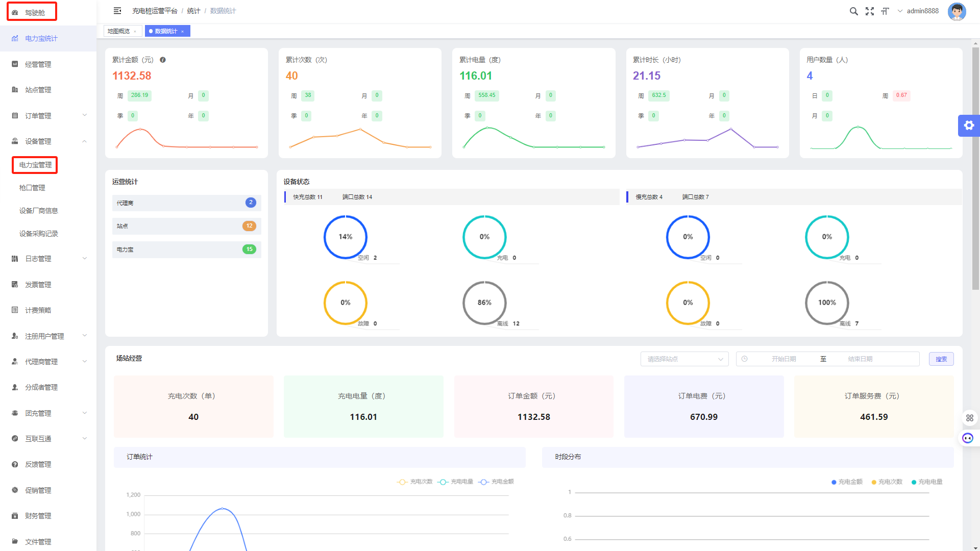Click the 反馈管理 question icon
980x551 pixels.
click(x=15, y=464)
